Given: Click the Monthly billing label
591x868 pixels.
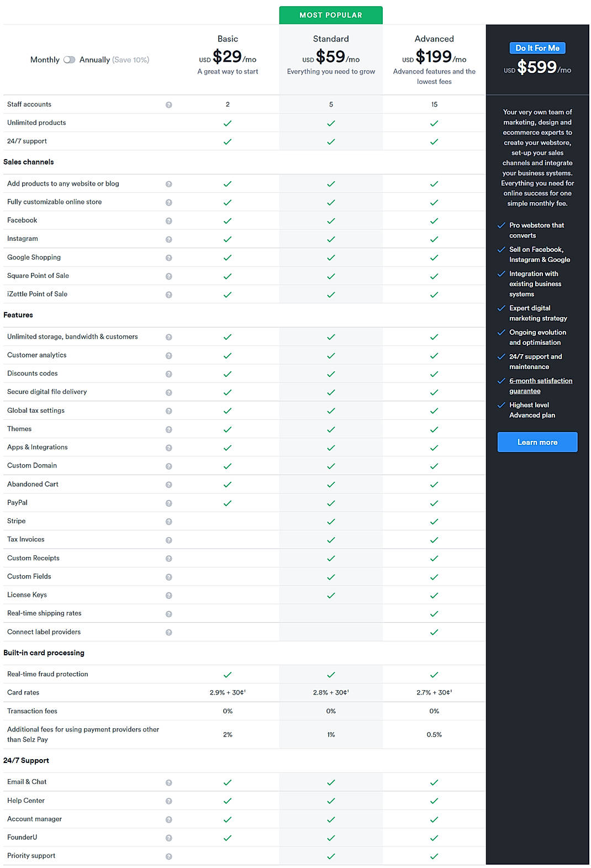Looking at the screenshot, I should point(45,60).
